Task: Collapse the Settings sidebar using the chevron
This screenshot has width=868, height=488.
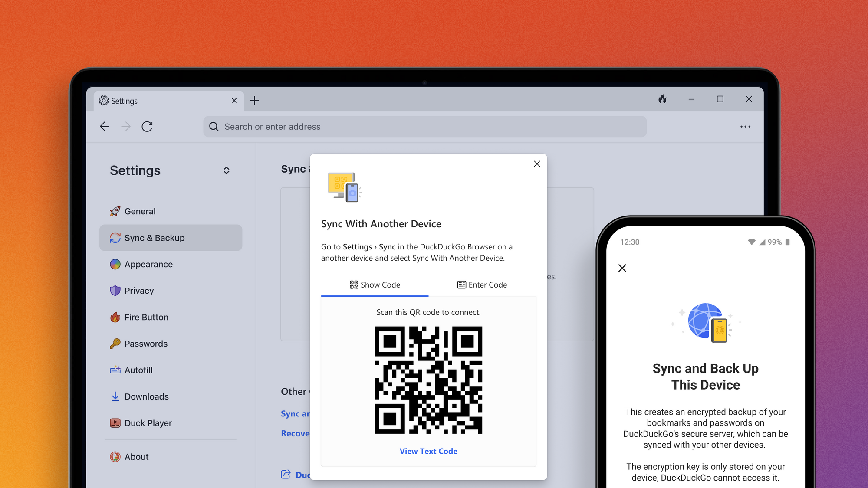Action: tap(226, 170)
